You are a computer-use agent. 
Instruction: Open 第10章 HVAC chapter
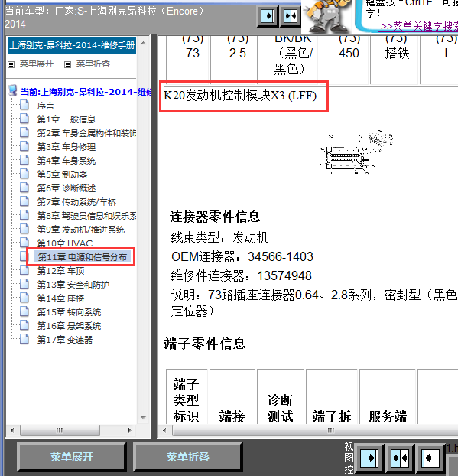point(65,243)
